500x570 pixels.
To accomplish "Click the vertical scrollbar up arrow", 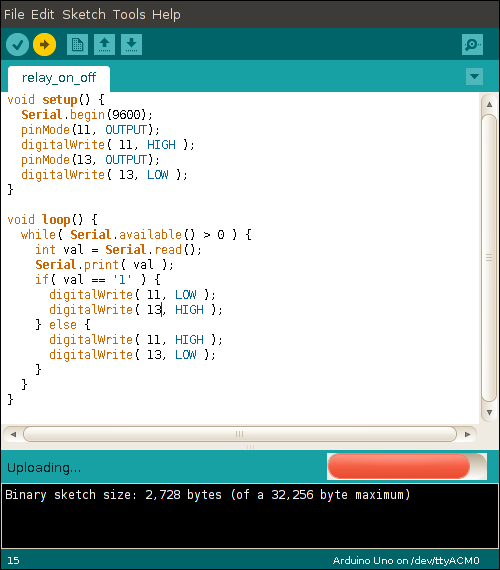I will click(x=489, y=104).
